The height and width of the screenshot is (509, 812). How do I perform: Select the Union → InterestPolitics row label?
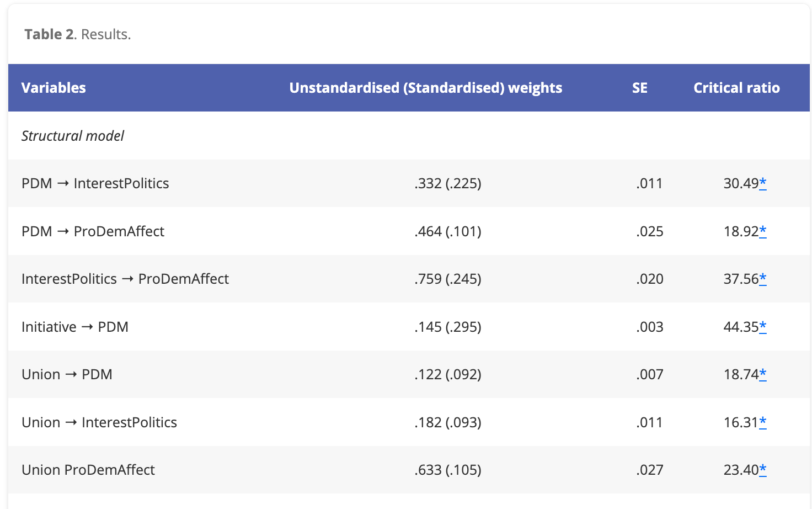click(x=99, y=422)
